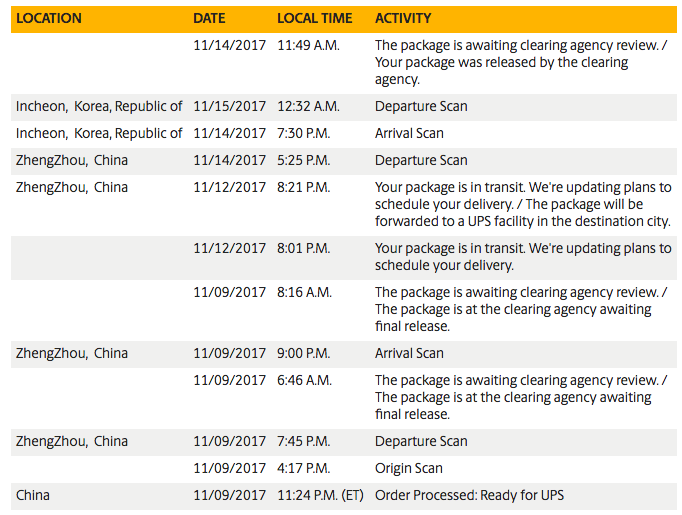Click the 8:16 A.M. clearing agency review text
The height and width of the screenshot is (515, 682).
point(521,309)
